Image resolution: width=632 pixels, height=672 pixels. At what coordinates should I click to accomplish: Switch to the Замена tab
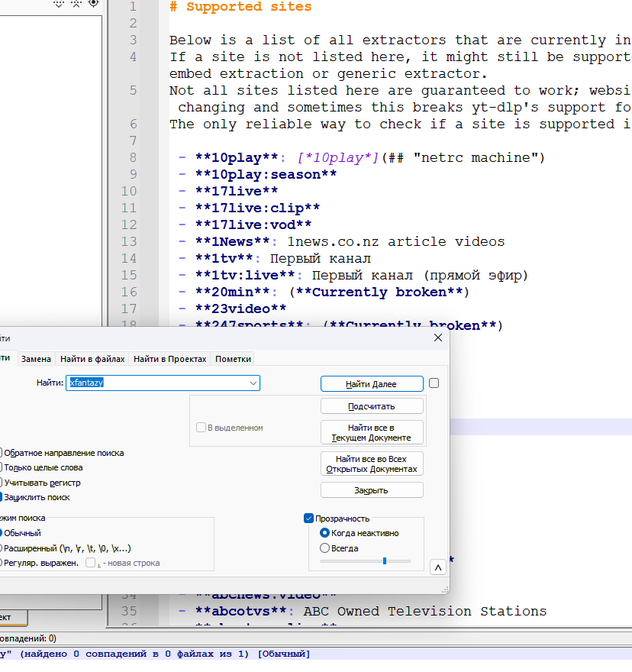(x=36, y=359)
